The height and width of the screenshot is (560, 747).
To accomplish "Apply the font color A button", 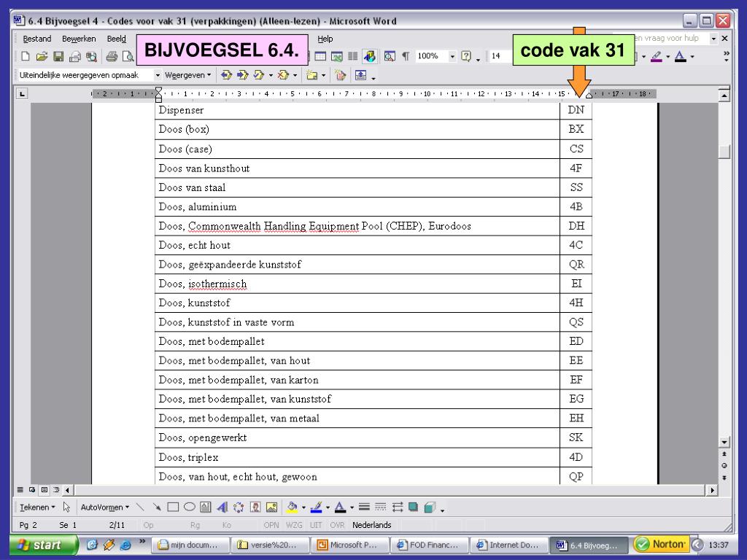I will coord(681,57).
